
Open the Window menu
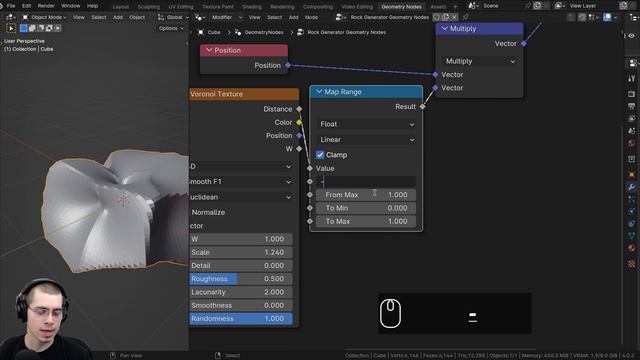71,6
